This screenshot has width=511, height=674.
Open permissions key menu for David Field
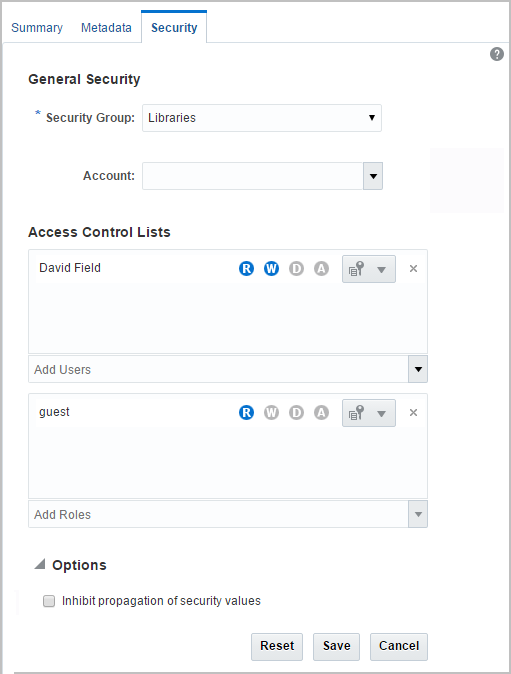[x=369, y=269]
